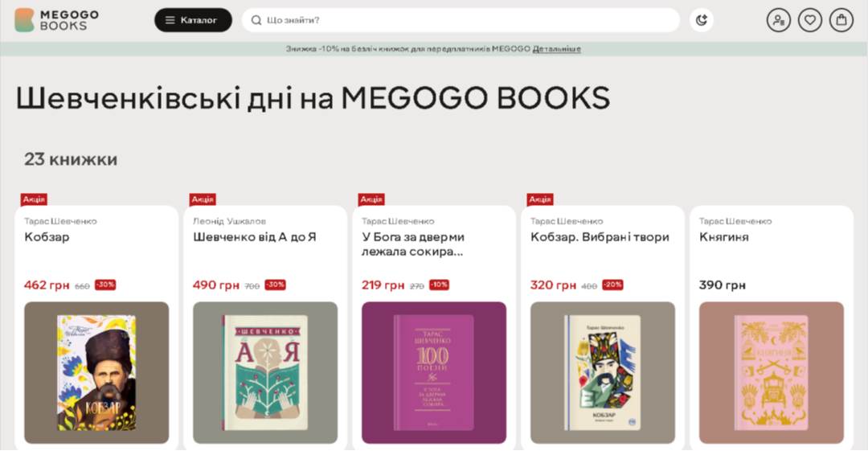Click the 'У Бога за дверми лежала сокира' title

(413, 244)
